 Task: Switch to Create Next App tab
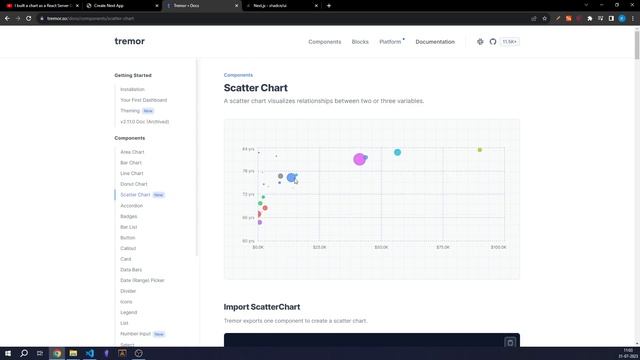click(x=122, y=6)
